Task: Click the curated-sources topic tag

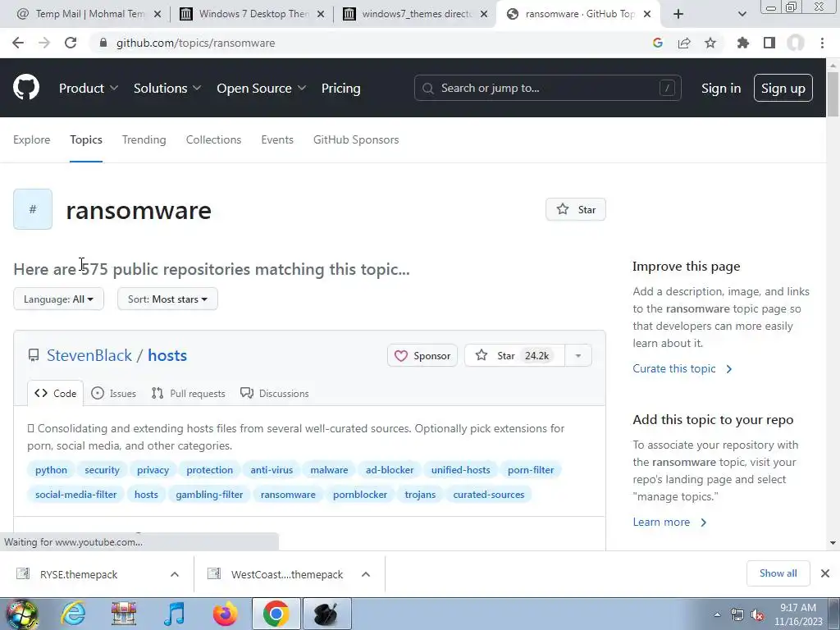Action: click(x=489, y=495)
